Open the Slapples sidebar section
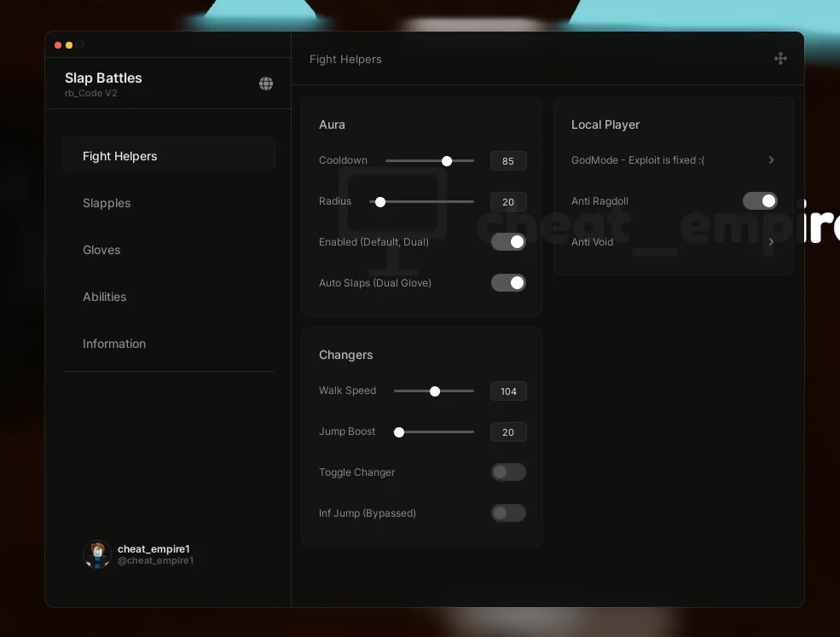Screen dimensions: 840x637 tap(107, 203)
